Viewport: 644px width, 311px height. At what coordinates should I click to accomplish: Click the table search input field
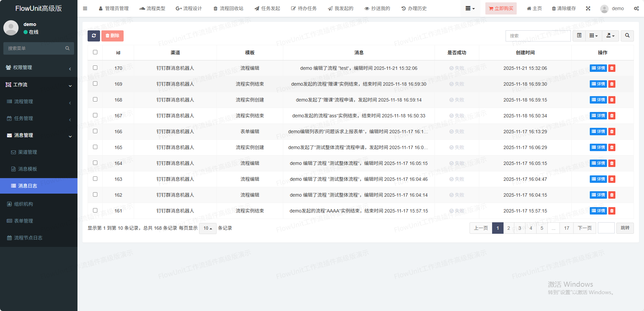pos(538,36)
